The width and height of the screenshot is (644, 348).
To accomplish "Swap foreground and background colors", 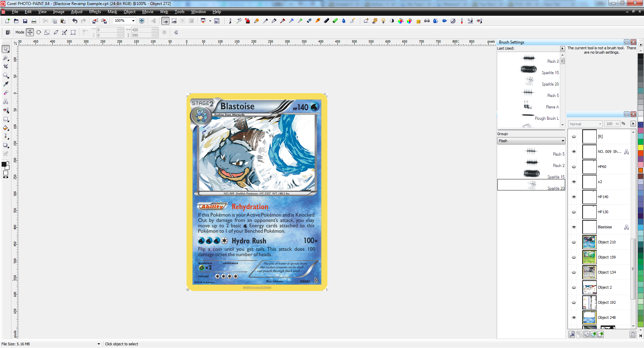I will point(8,162).
